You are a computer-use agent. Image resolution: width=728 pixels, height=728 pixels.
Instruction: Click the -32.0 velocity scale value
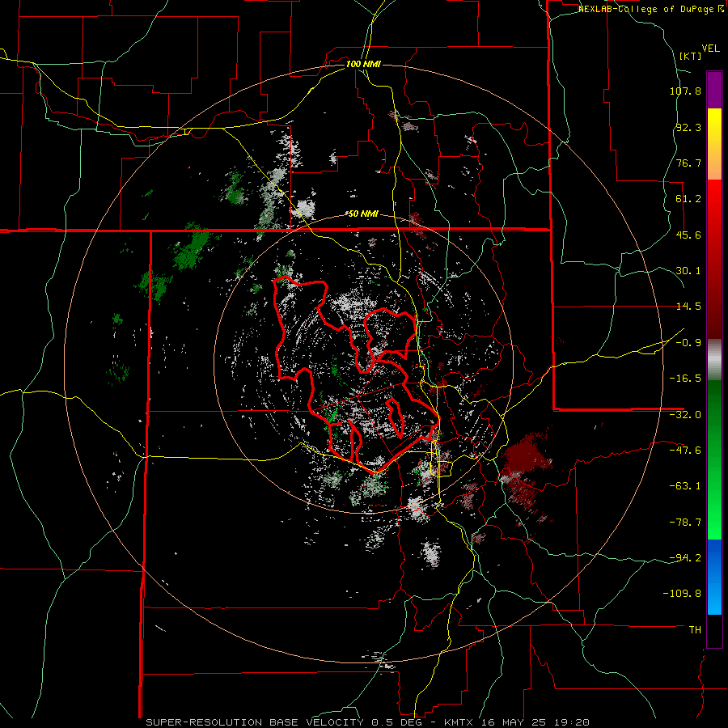(685, 415)
